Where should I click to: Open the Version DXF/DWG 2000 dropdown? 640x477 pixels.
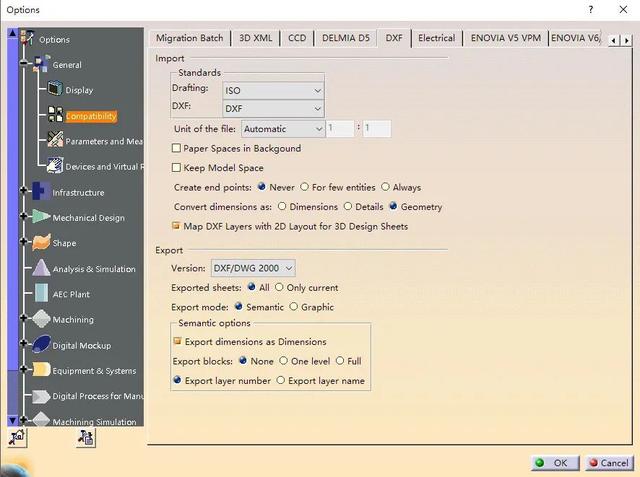[253, 268]
